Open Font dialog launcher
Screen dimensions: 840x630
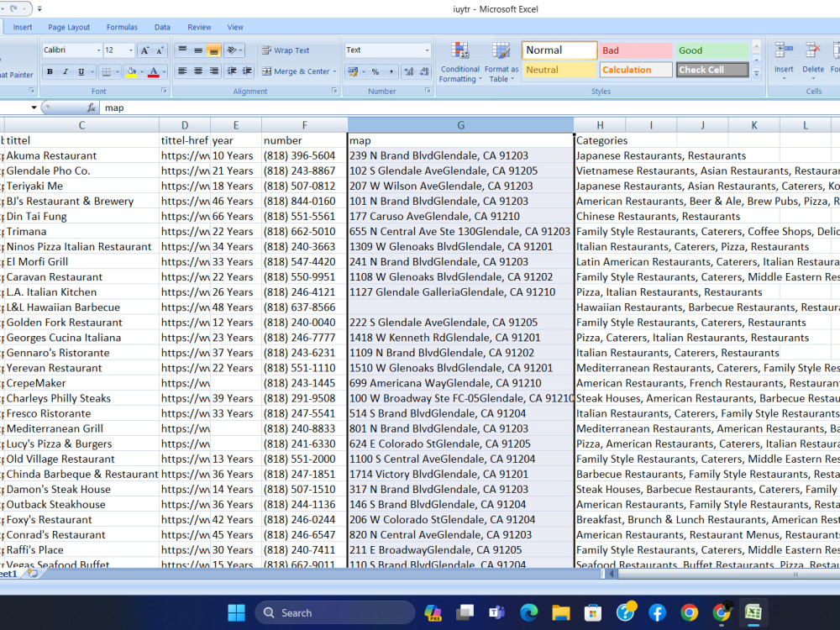[164, 91]
